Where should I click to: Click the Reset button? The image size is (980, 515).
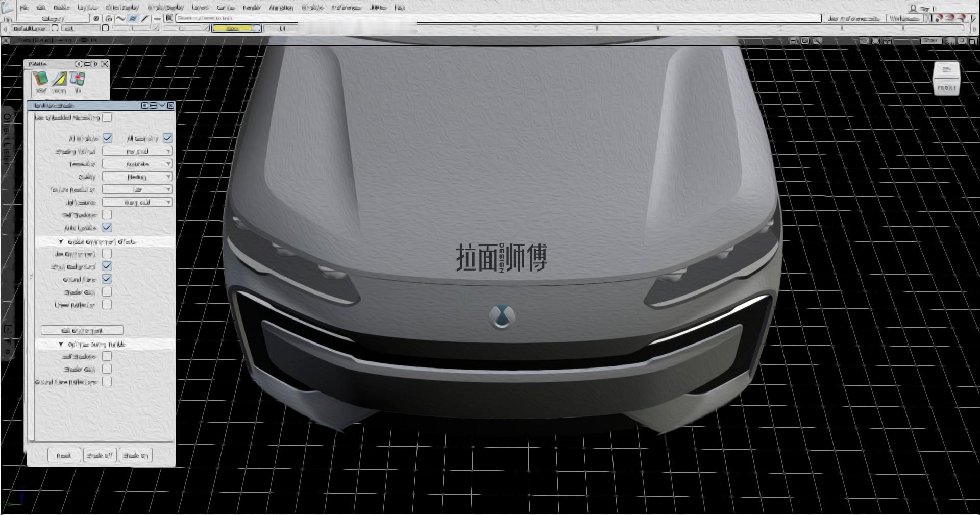coord(64,455)
